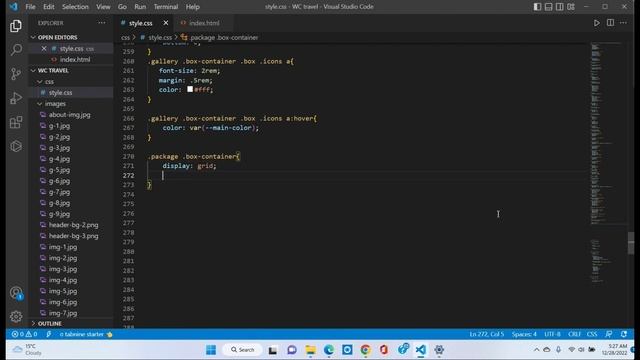Screen dimensions: 640x360
Task: Toggle the secondary side bar layout icon
Action: coord(560,7)
